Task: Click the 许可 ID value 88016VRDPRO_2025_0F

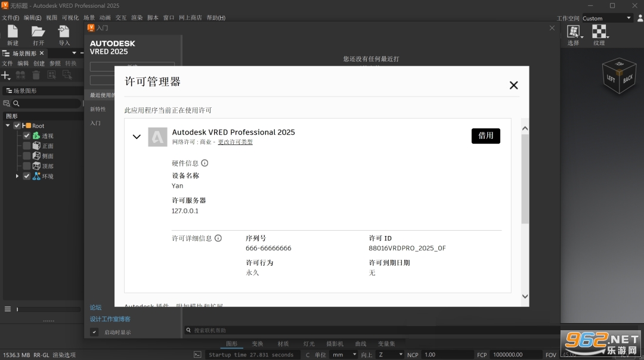Action: pyautogui.click(x=407, y=248)
